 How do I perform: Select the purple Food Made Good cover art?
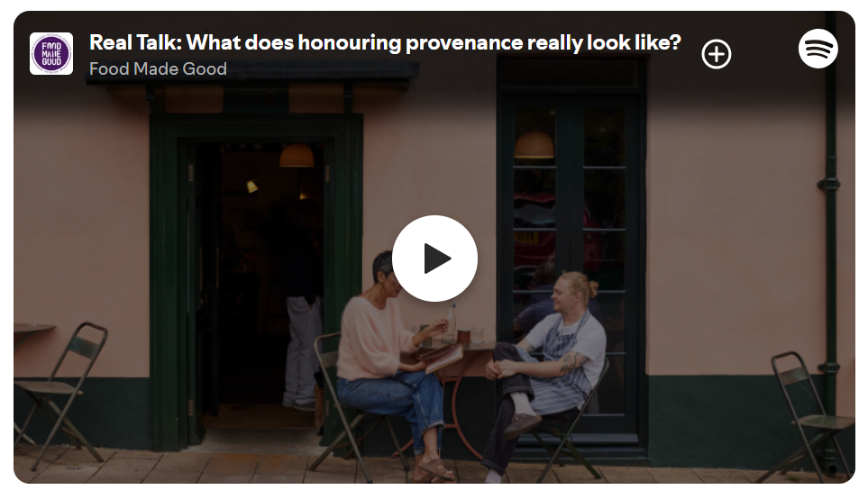[51, 54]
